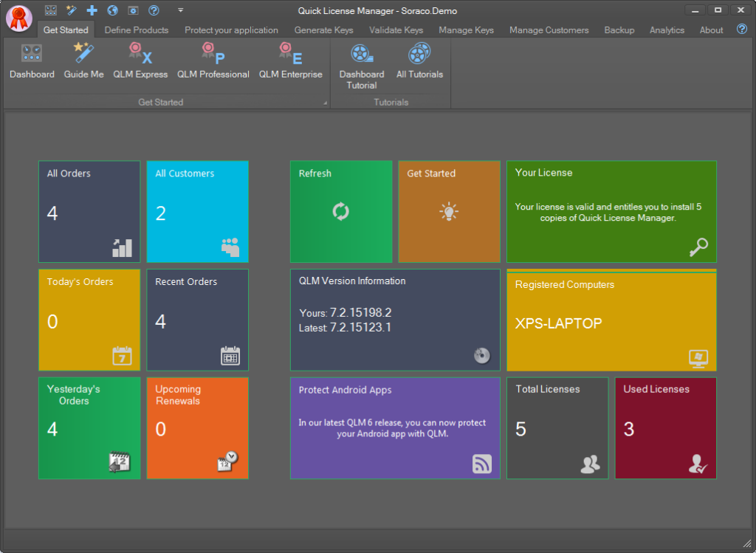Image resolution: width=756 pixels, height=553 pixels.
Task: Click the All Customers tile
Action: pos(197,212)
